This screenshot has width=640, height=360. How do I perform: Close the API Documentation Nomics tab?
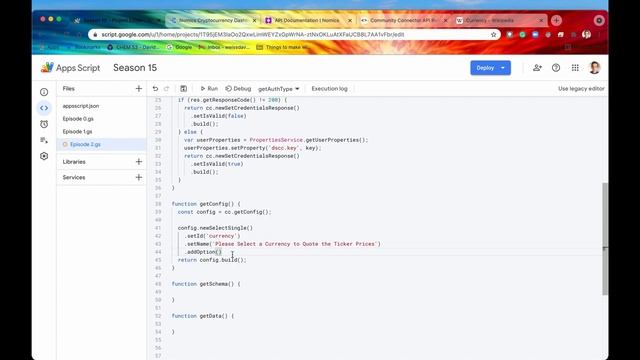(x=350, y=20)
